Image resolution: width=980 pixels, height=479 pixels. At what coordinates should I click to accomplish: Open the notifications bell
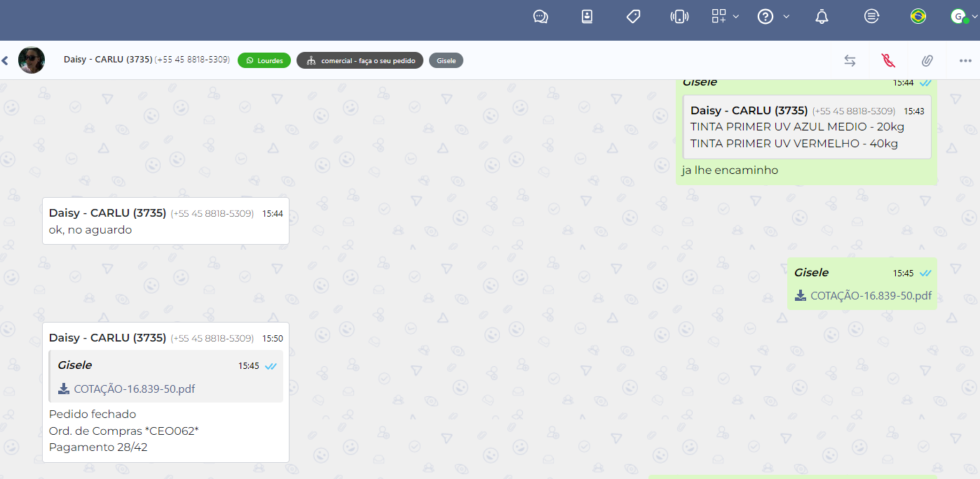click(822, 17)
